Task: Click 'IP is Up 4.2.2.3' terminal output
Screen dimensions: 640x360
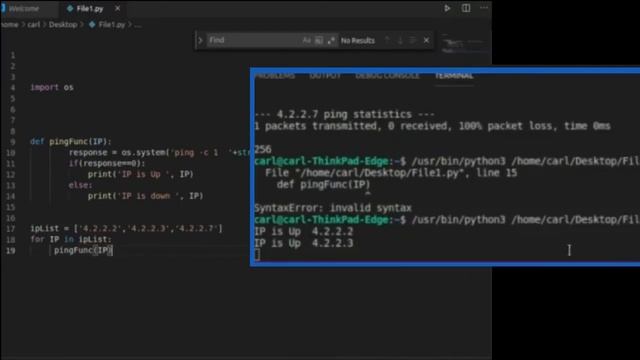Action: coord(304,243)
